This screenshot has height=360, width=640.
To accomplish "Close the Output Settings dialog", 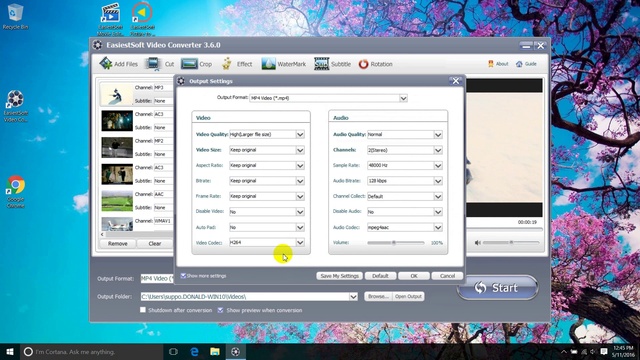I will 456,81.
